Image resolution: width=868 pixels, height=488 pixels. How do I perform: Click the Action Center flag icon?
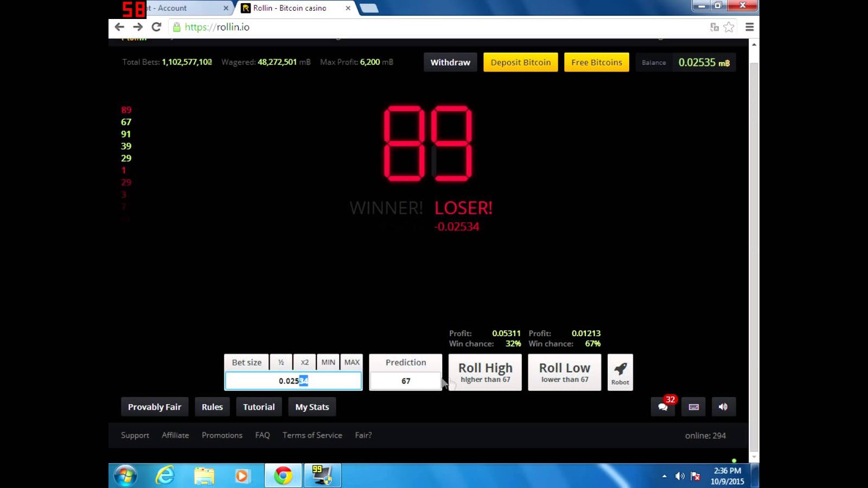coord(695,476)
